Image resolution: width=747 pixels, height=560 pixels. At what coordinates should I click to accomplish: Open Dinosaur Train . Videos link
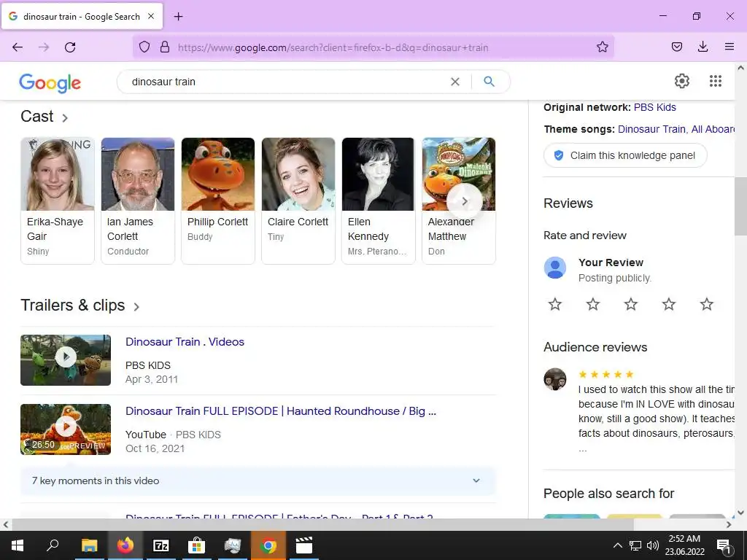(185, 341)
